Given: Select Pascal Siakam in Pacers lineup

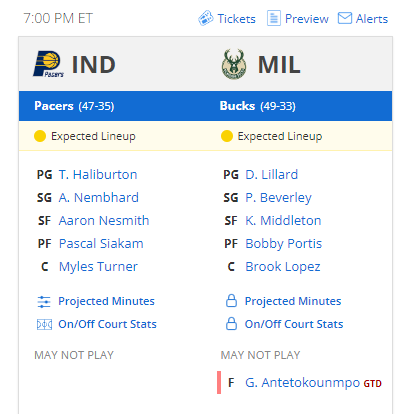Looking at the screenshot, I should click(101, 244).
